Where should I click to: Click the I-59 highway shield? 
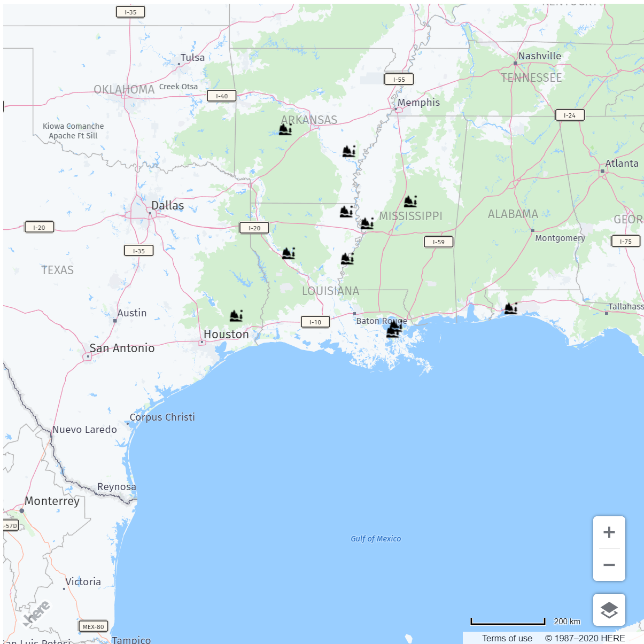click(439, 242)
